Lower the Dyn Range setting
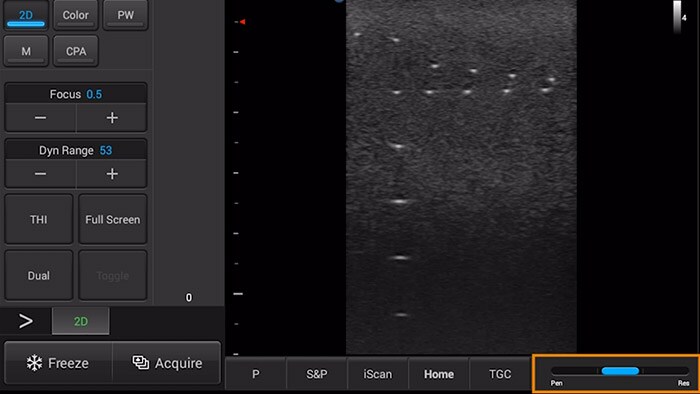700x394 pixels. click(40, 174)
